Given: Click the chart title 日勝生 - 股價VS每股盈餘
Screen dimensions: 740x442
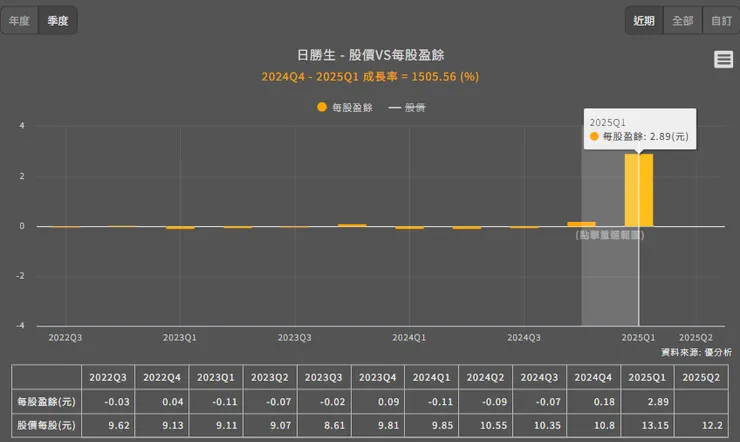Looking at the screenshot, I should pyautogui.click(x=370, y=55).
